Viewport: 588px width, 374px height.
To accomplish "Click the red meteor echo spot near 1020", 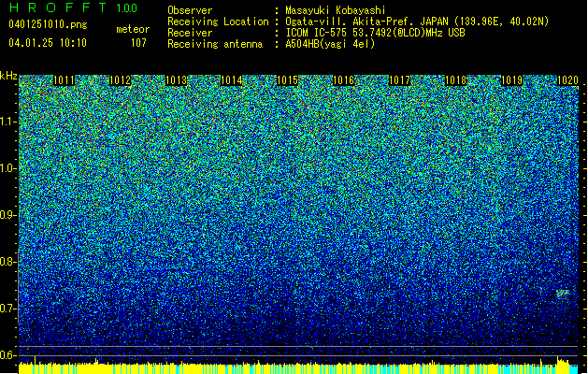I will pyautogui.click(x=562, y=295).
